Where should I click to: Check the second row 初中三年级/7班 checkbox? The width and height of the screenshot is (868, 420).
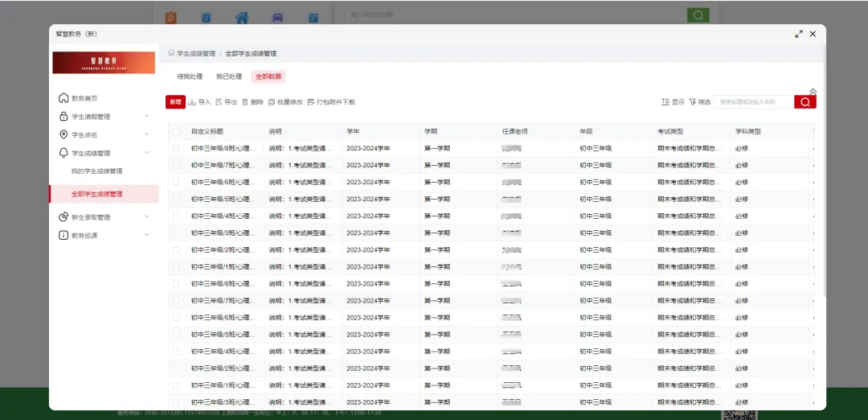tap(176, 165)
